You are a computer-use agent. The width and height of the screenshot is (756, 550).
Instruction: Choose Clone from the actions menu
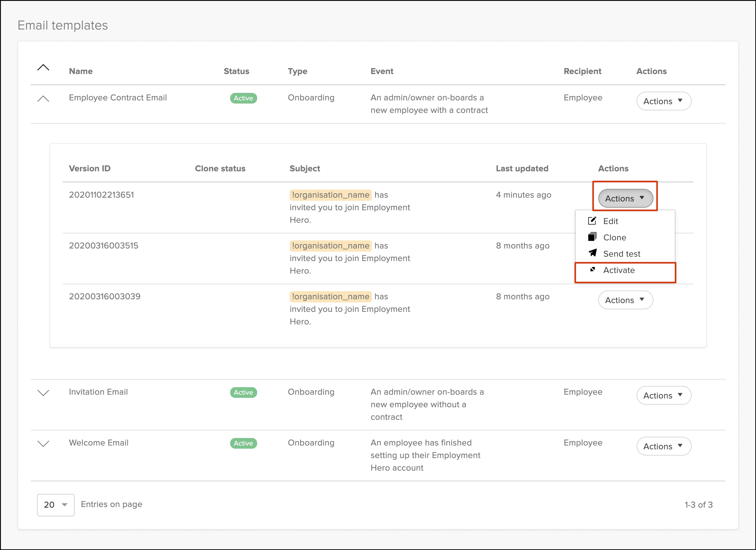pyautogui.click(x=614, y=238)
